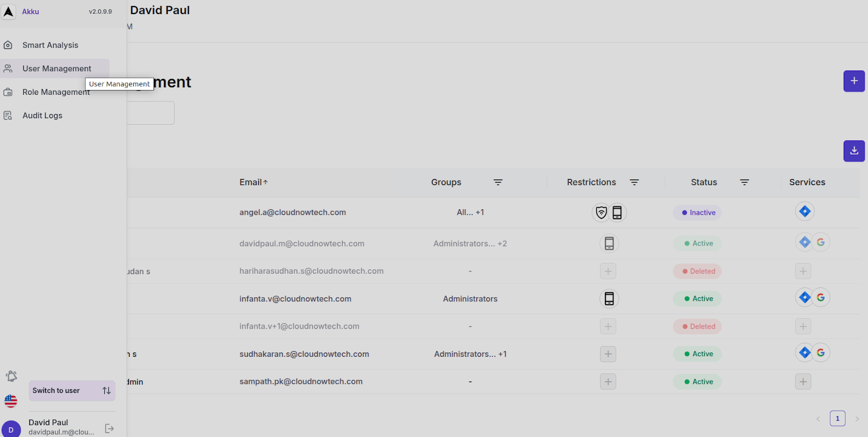The height and width of the screenshot is (437, 868).
Task: Click device restriction icon for infanta.v
Action: 609,299
